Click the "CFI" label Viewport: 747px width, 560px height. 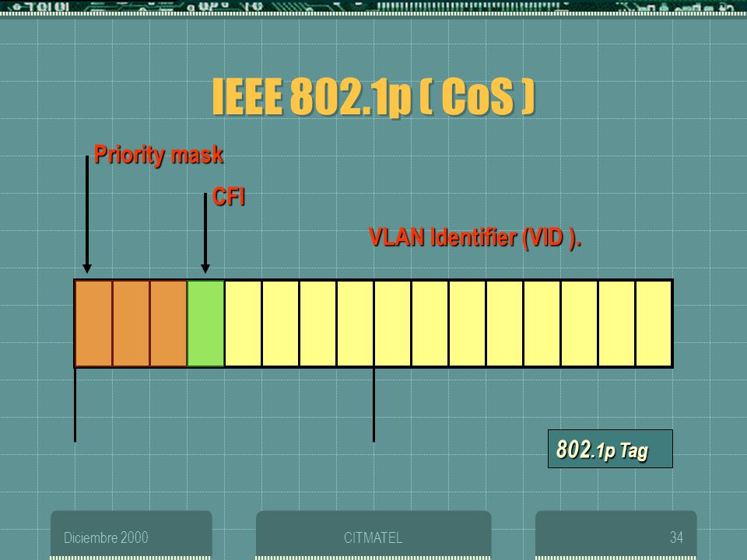tap(229, 197)
